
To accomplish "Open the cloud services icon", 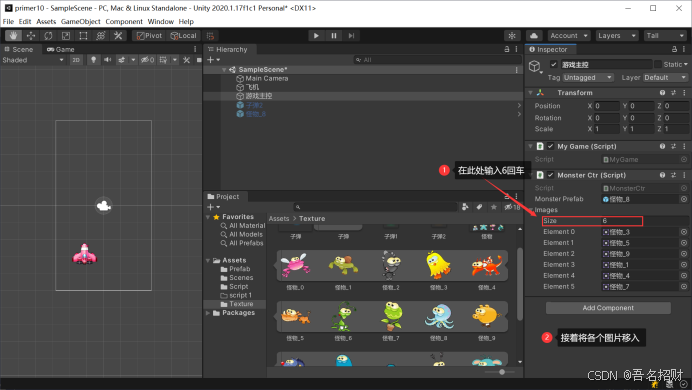I will tap(534, 36).
